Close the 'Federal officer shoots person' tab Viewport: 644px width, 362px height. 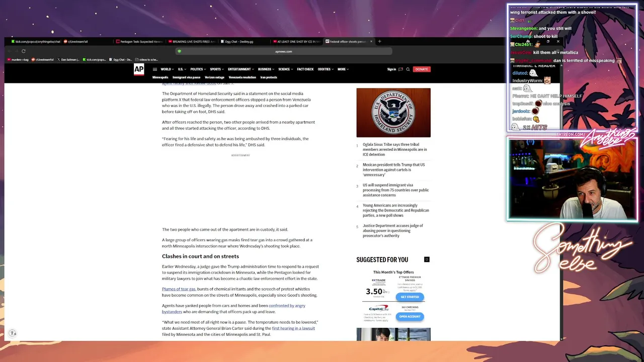click(371, 42)
